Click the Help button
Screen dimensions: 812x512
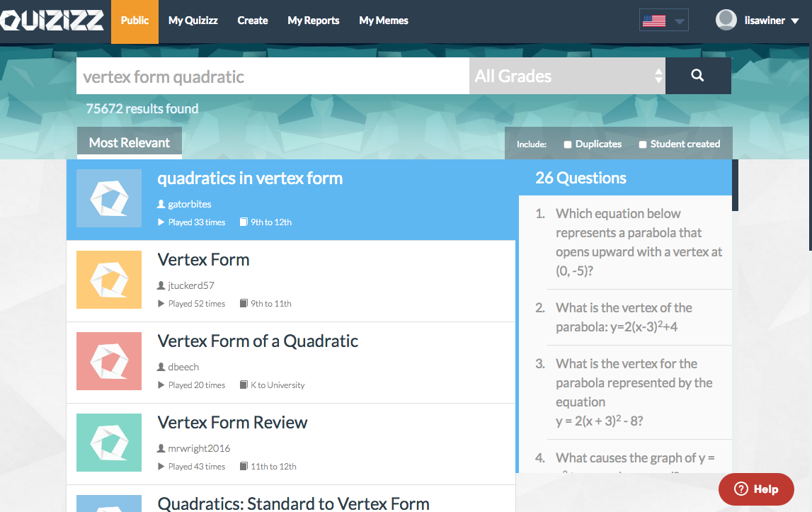[756, 489]
